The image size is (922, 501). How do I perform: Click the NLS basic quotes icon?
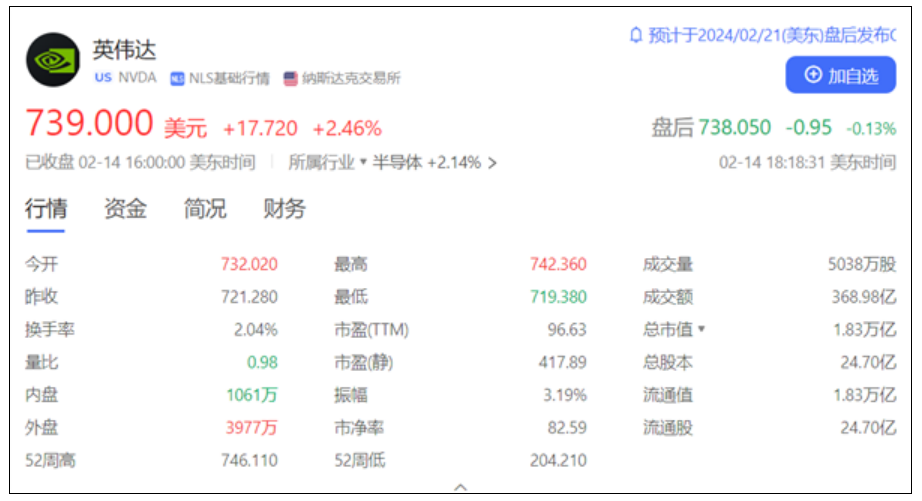tap(177, 78)
